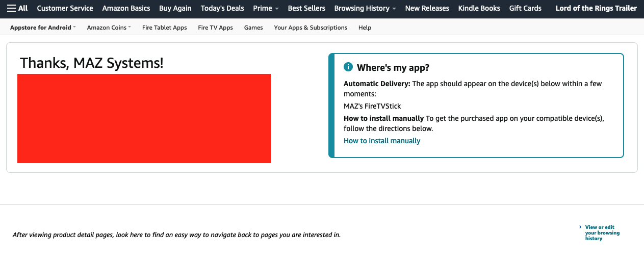Open Appstore Help

point(365,28)
